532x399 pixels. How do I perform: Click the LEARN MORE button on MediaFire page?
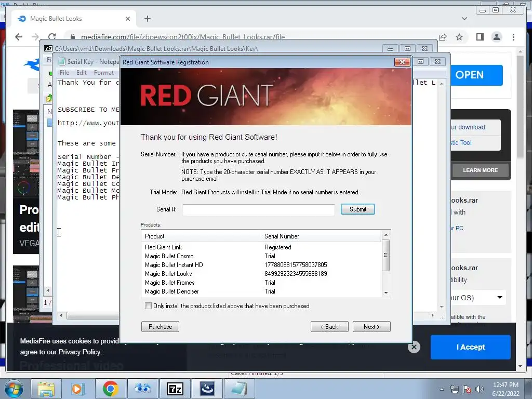tap(480, 170)
